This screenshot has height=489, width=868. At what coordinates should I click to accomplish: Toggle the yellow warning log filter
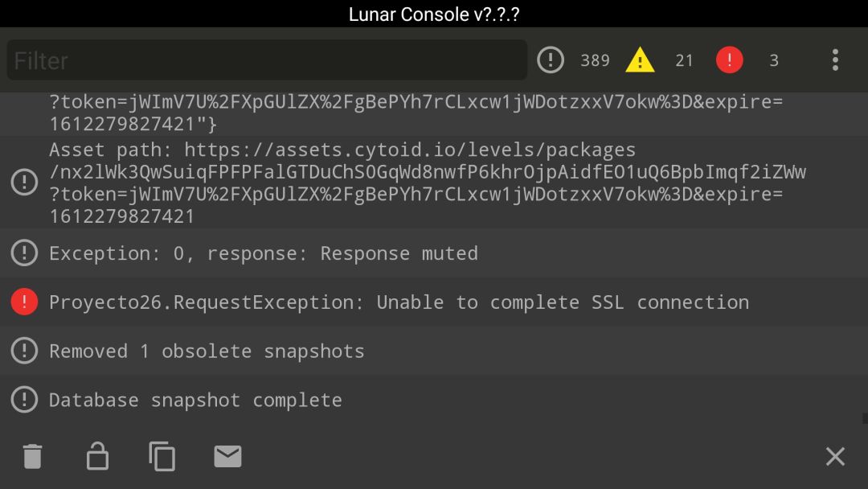click(x=640, y=60)
